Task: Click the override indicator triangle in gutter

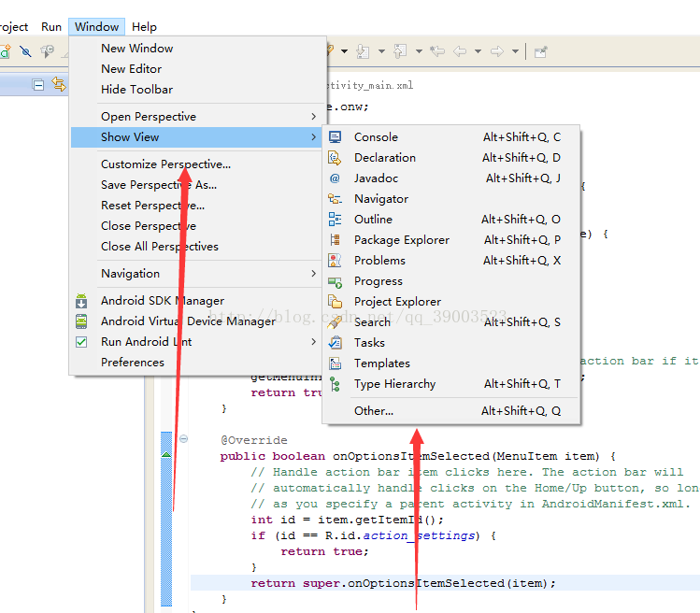Action: (x=166, y=454)
